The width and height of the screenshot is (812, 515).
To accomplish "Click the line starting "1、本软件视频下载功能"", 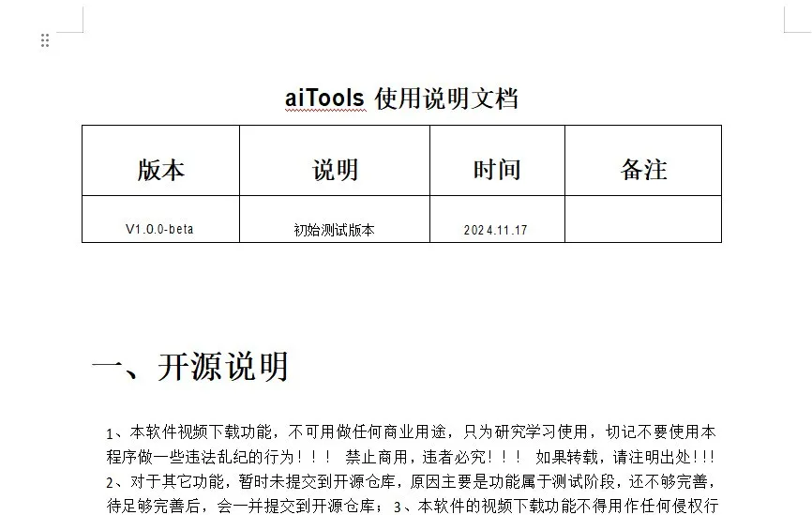I will (411, 432).
